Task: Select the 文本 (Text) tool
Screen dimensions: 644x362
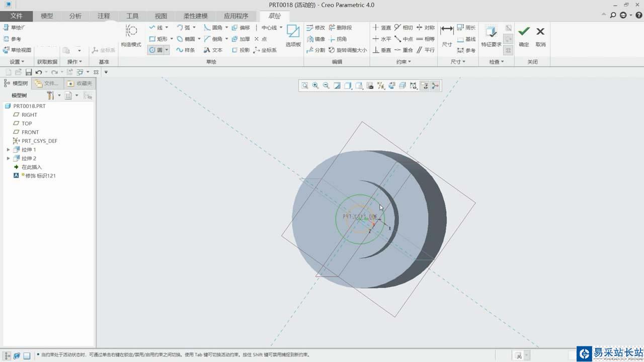Action: [213, 50]
